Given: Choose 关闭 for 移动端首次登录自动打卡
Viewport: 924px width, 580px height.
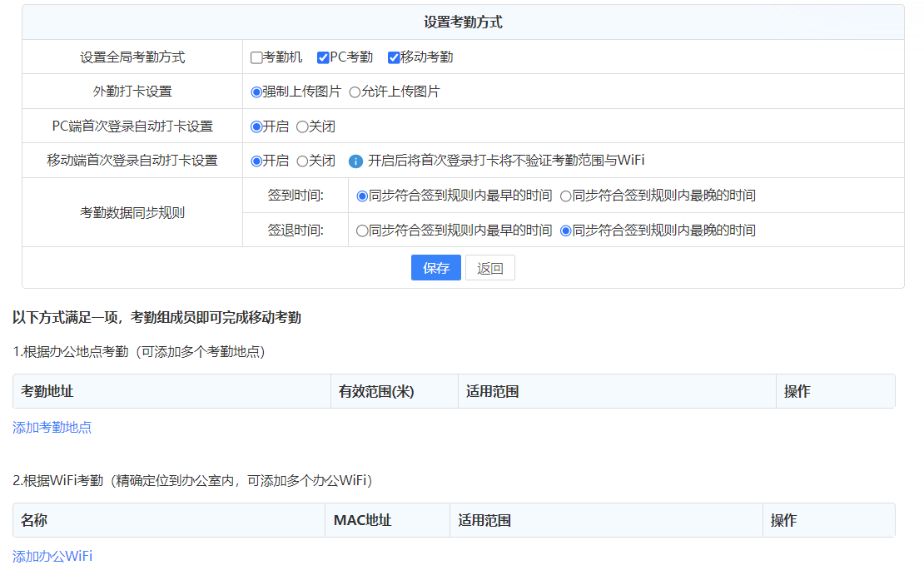Looking at the screenshot, I should coord(302,161).
